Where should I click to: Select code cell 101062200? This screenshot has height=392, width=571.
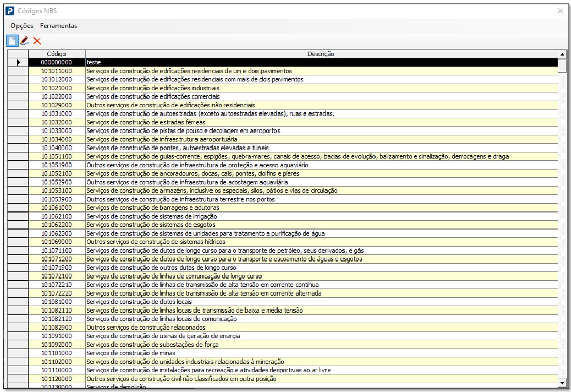pyautogui.click(x=57, y=225)
